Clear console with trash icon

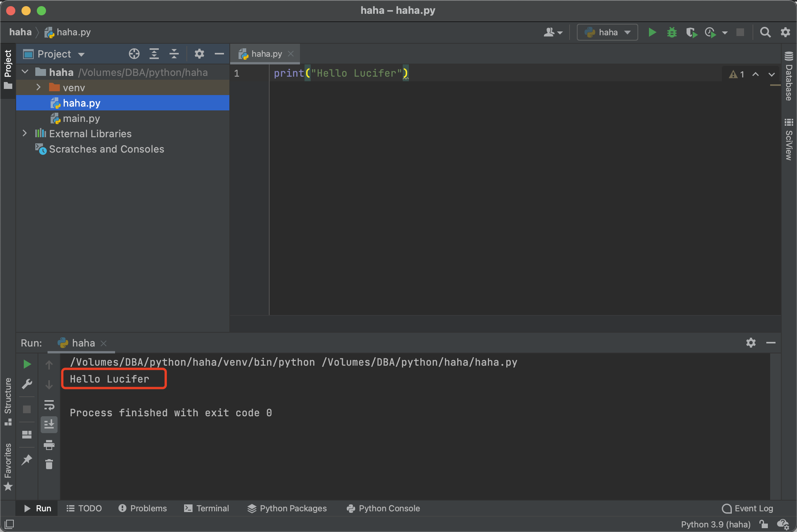pyautogui.click(x=49, y=465)
